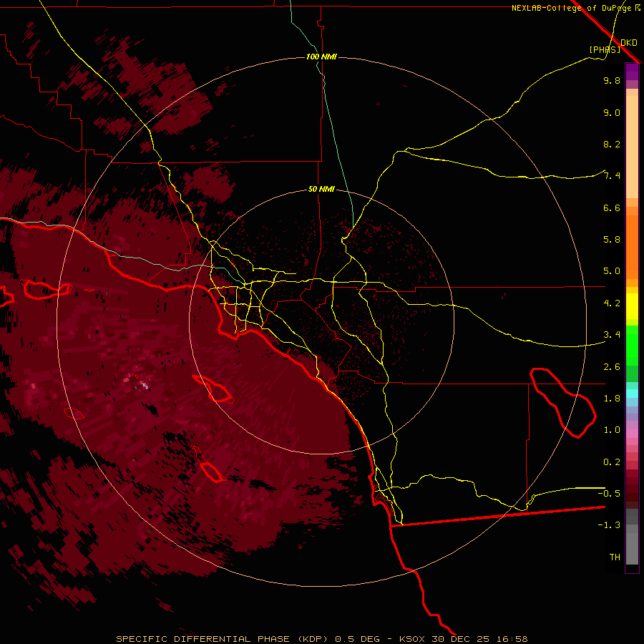Click the bright green band of the color scale
644x644 pixels.
click(x=632, y=345)
